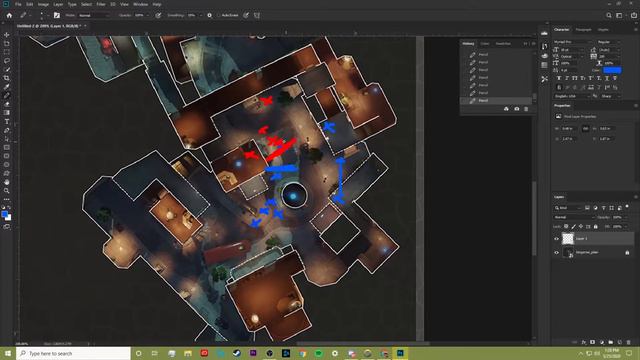Click the foreground color swatch
The width and height of the screenshot is (640, 360).
pos(4,214)
